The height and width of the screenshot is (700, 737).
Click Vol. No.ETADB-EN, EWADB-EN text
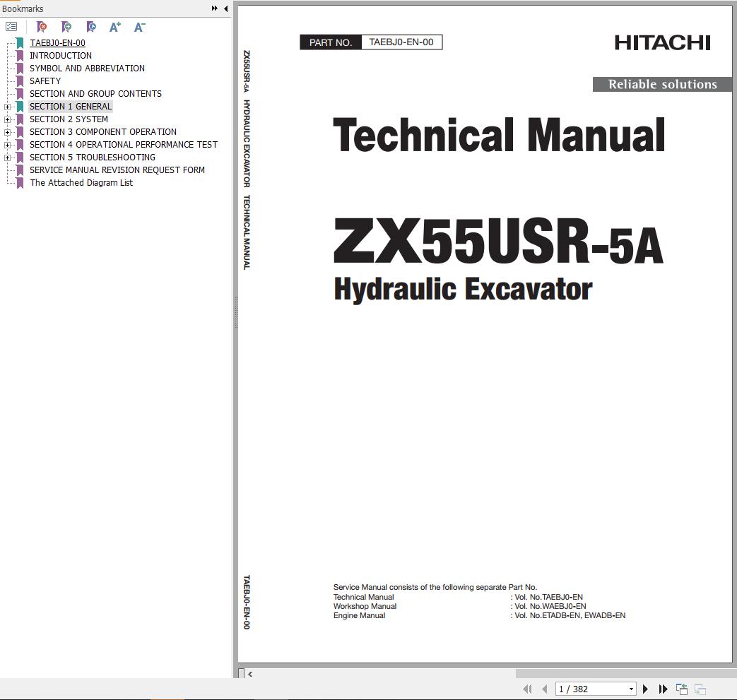click(x=570, y=615)
